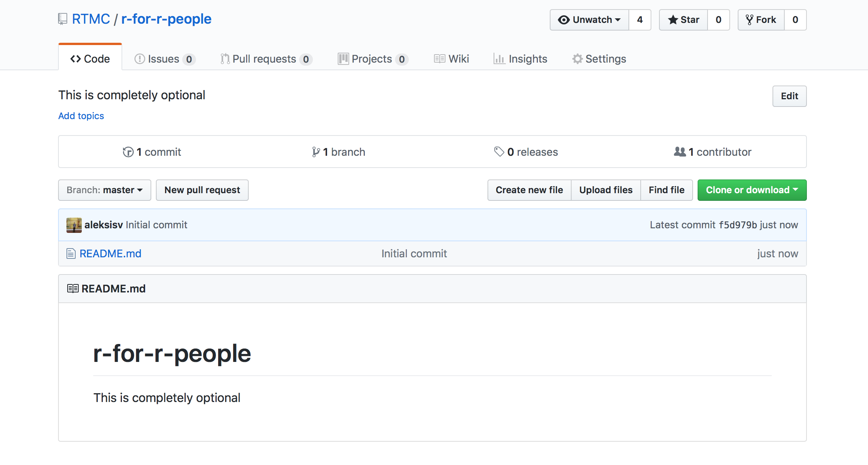Screen dimensions: 868x465
Task: Click the r-for-r-people README heading
Action: (x=172, y=354)
